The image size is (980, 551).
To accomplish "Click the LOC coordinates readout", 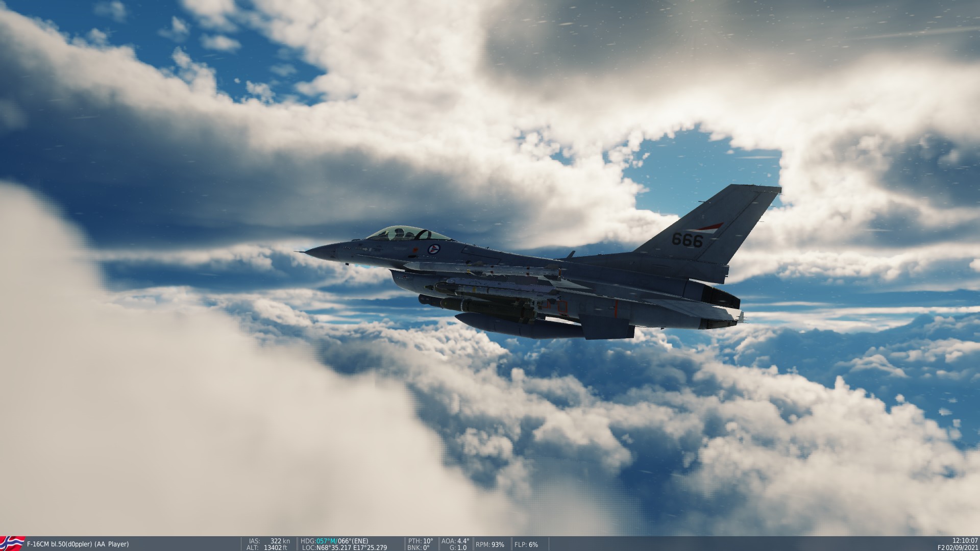I will click(345, 547).
